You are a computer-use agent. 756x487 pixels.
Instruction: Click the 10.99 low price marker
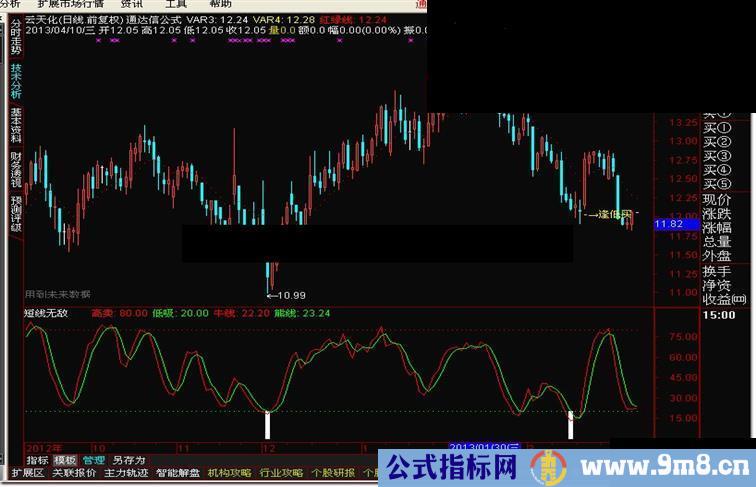point(290,295)
